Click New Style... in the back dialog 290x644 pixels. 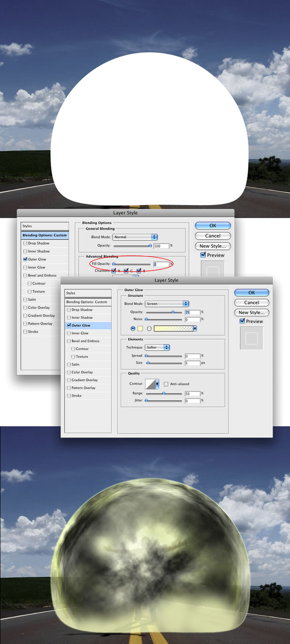pos(213,246)
